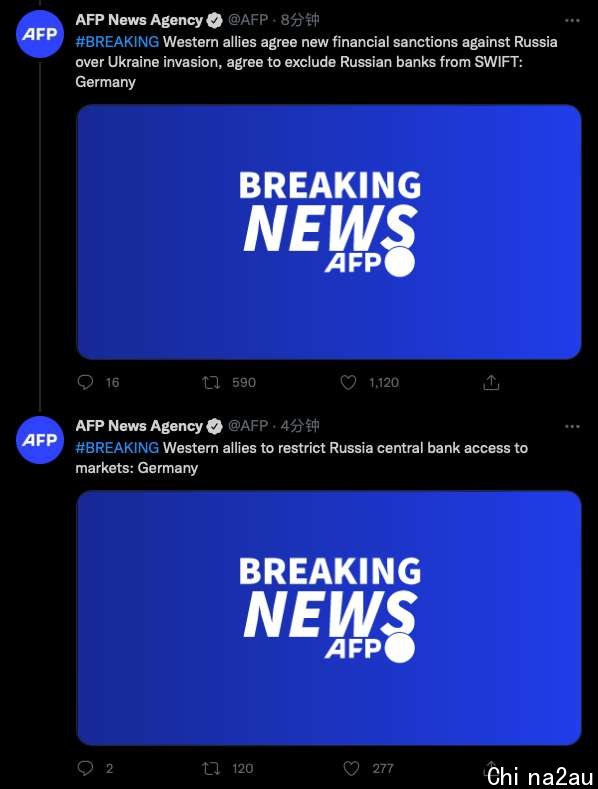Open more options on second tweet
Viewport: 598px width, 789px height.
click(x=572, y=426)
